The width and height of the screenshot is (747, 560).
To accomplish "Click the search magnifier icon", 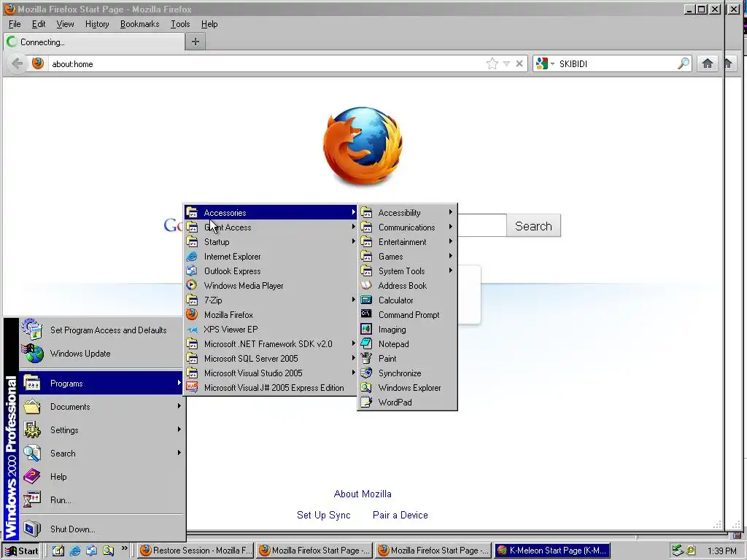I will point(683,63).
